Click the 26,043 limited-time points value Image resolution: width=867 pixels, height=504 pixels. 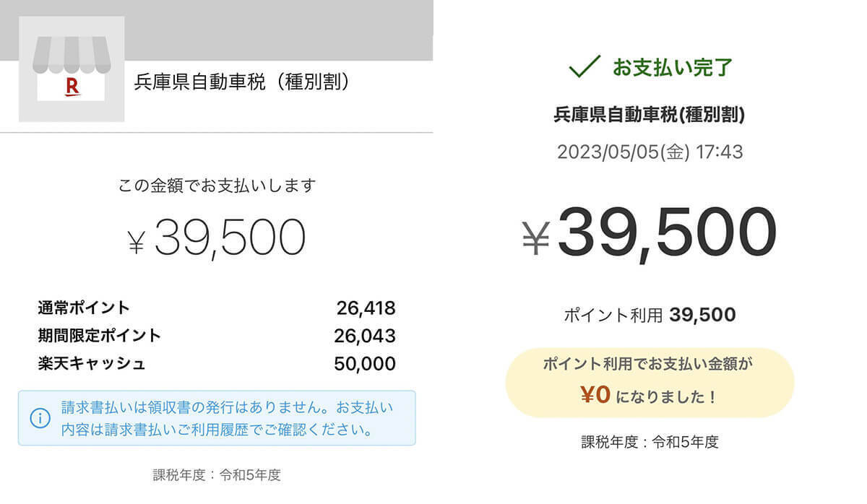(364, 336)
